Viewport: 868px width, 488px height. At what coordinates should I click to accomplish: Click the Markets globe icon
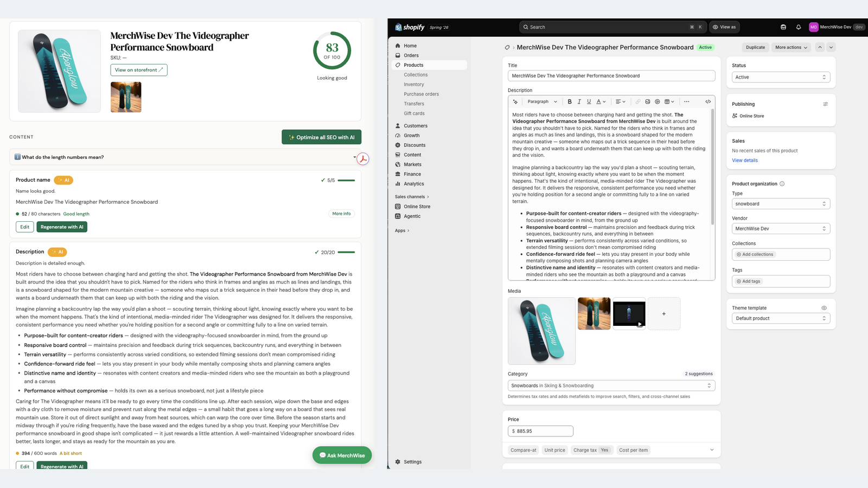(x=398, y=165)
